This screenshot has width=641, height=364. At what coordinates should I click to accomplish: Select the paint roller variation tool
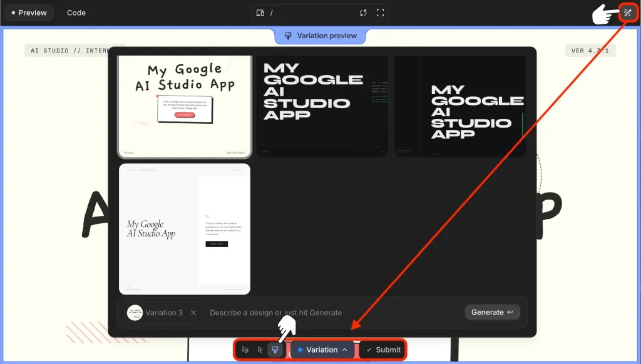(x=275, y=350)
